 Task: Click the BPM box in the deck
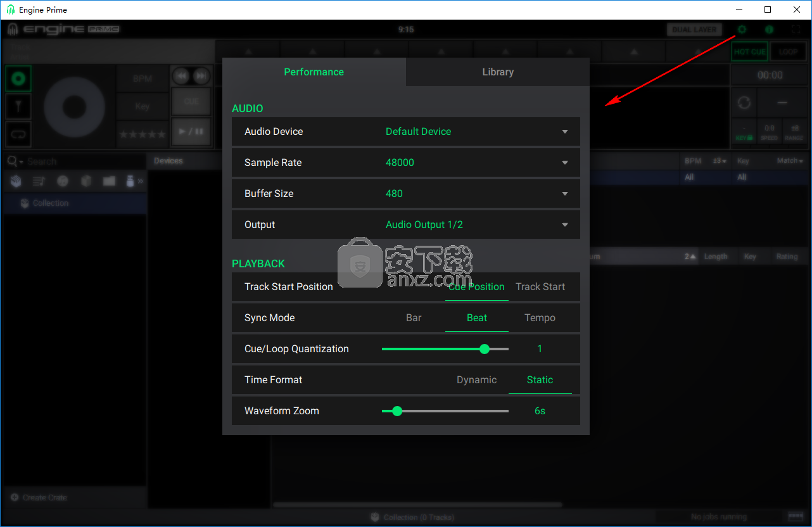(143, 79)
